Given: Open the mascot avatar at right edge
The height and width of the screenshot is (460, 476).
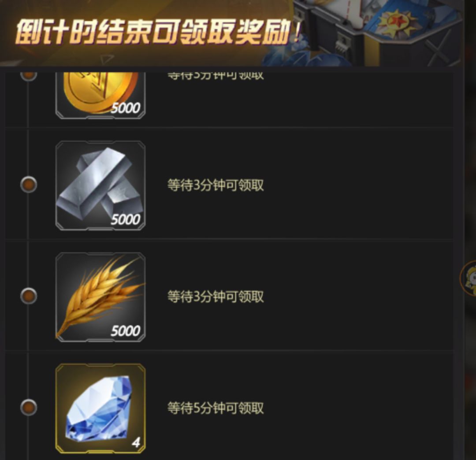Looking at the screenshot, I should tap(469, 278).
